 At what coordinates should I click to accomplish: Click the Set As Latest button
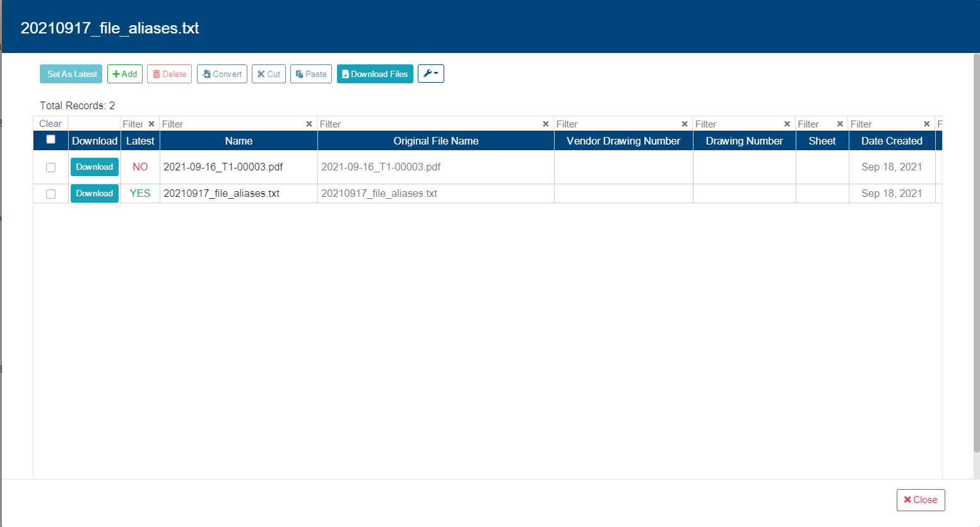71,74
